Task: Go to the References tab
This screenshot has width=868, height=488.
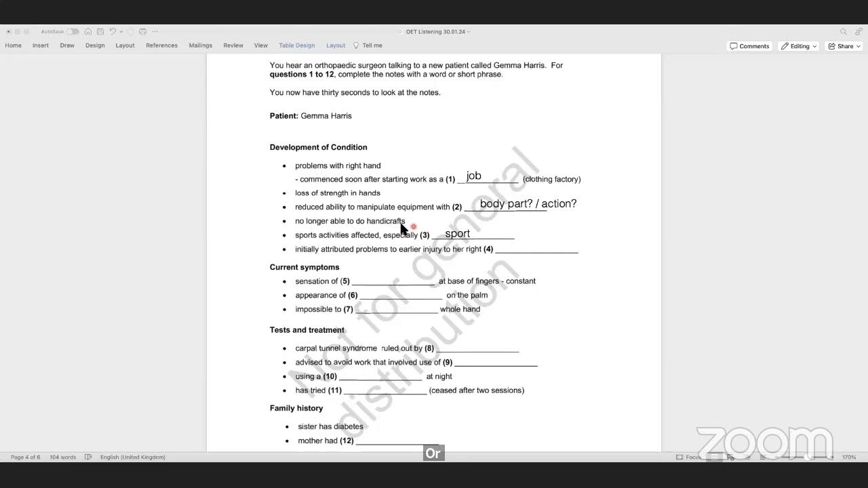Action: [162, 45]
